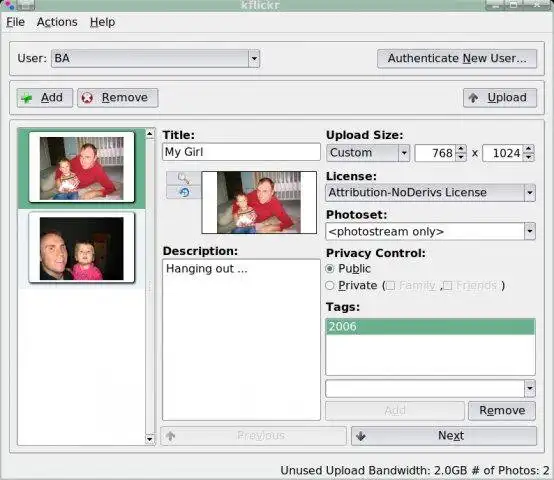Start upload with the Upload button

500,97
